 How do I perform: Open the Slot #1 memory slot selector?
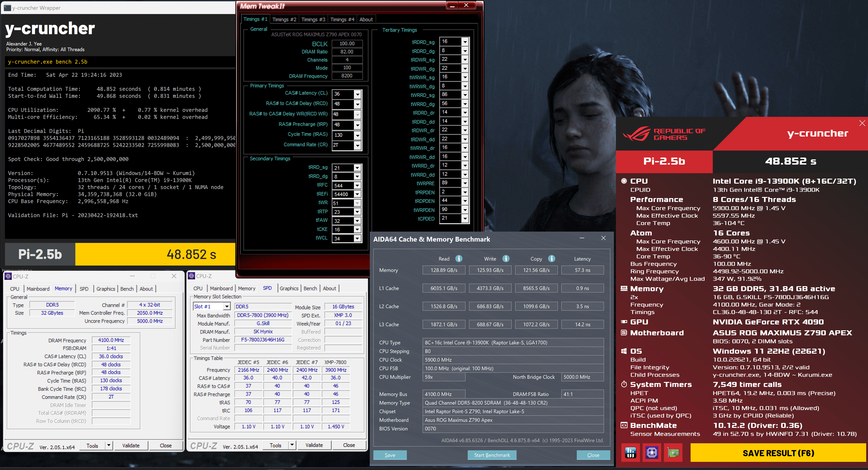pos(212,307)
